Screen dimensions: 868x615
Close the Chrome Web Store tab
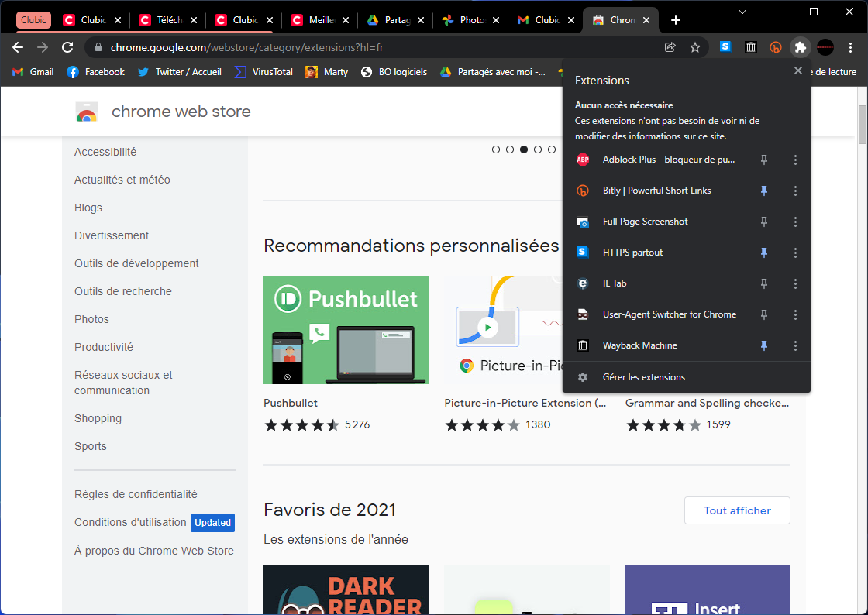(x=646, y=20)
